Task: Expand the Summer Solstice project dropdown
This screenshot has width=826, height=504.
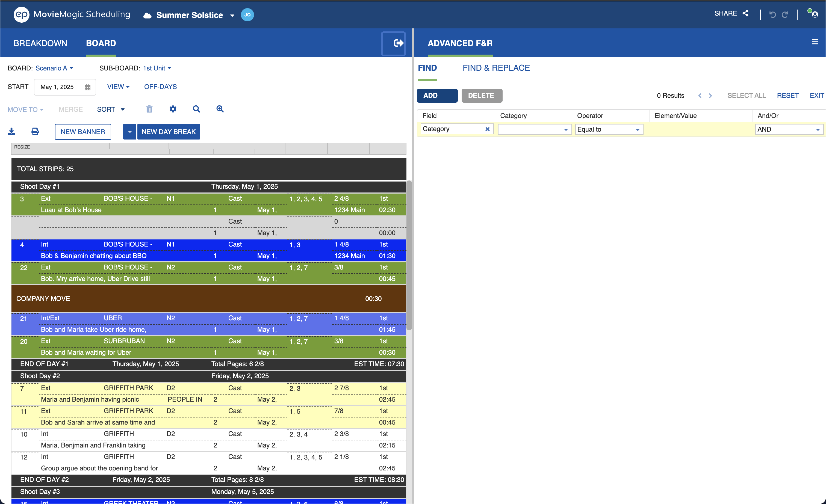Action: tap(232, 16)
